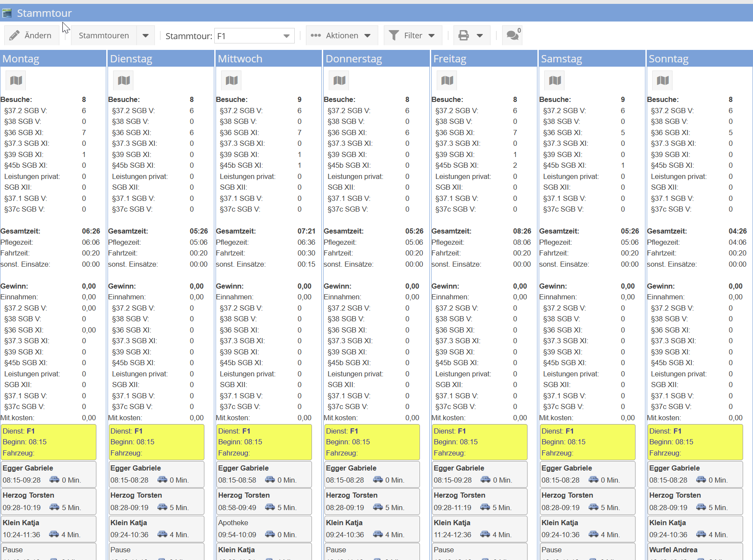The image size is (753, 560).
Task: Click the Freitag map icon
Action: point(447,80)
